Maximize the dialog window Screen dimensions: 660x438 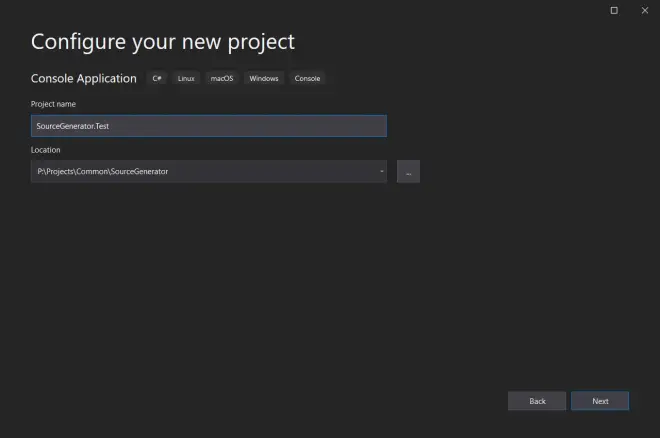click(x=614, y=10)
